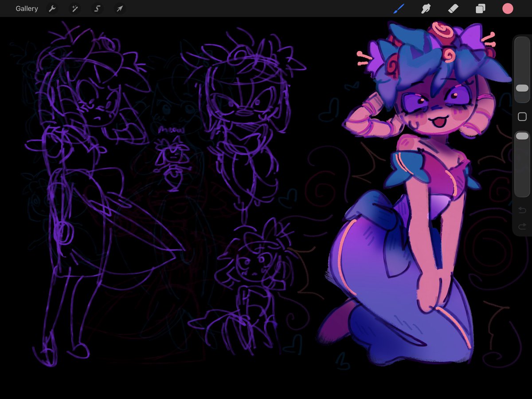Select the Brush tool
Image resolution: width=532 pixels, height=399 pixels.
tap(399, 8)
